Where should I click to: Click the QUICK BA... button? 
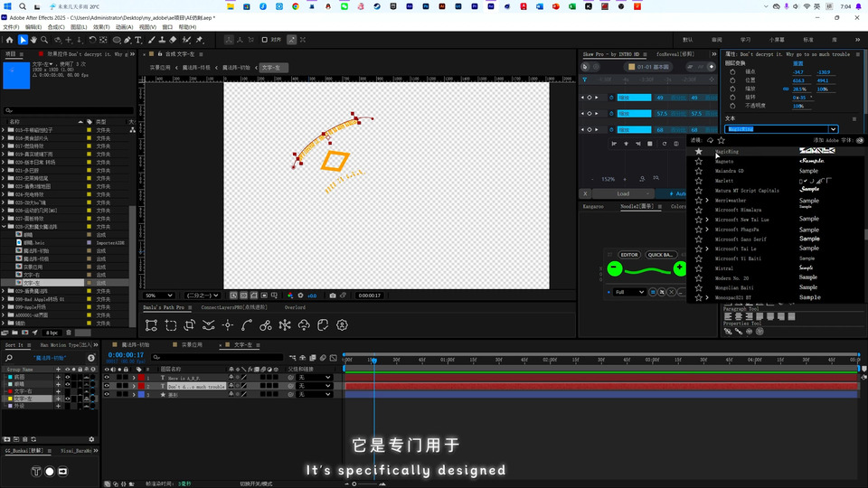coord(660,255)
